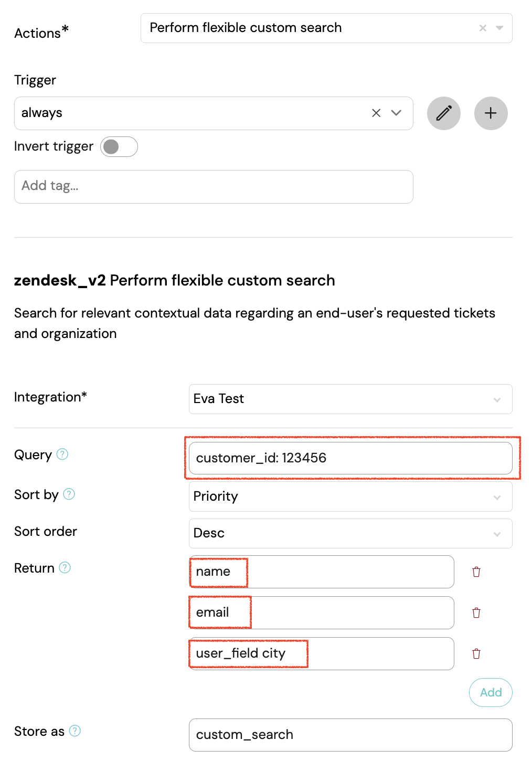This screenshot has height=761, width=532.
Task: Add a new trigger with plus icon
Action: [x=491, y=113]
